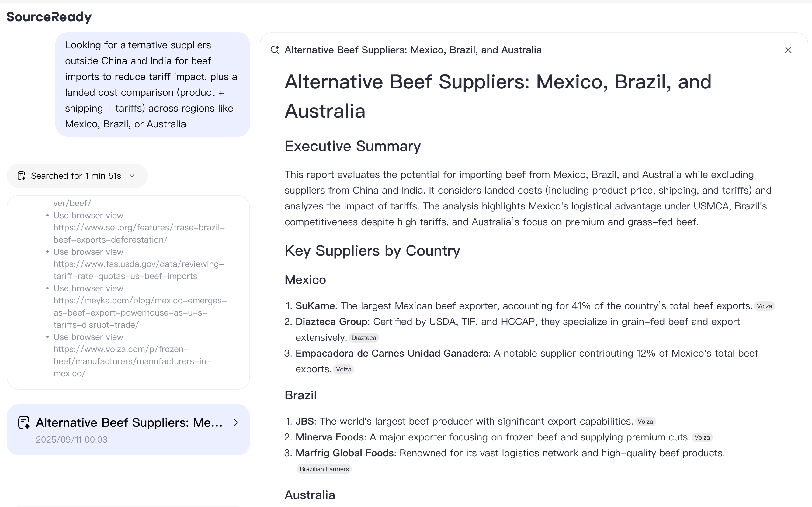812x507 pixels.
Task: Click the report timestamp 2025/09/11 00:03
Action: click(x=71, y=440)
